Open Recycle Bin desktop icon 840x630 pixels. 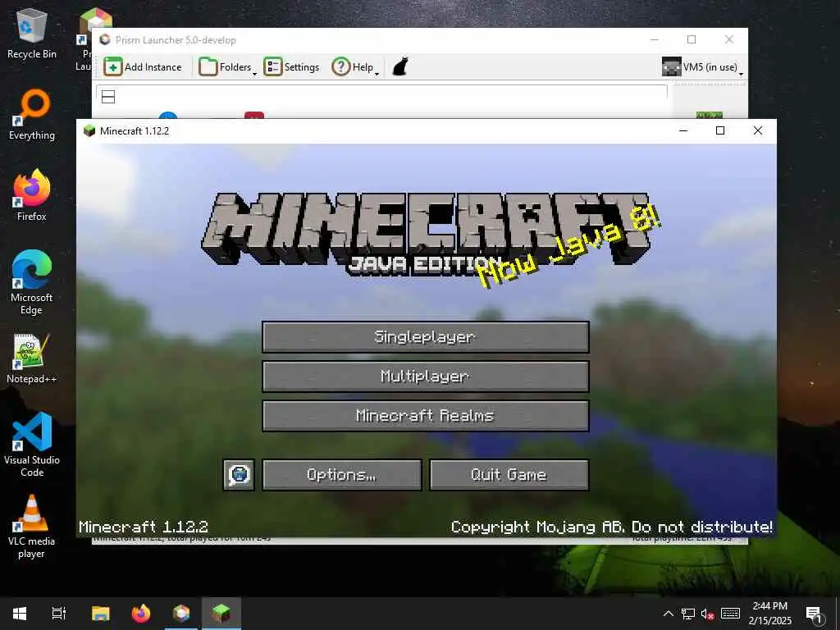[32, 33]
